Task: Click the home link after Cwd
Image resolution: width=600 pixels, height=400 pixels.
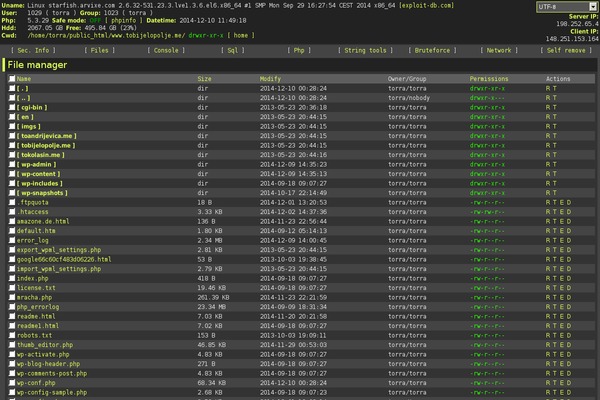Action: pos(241,35)
